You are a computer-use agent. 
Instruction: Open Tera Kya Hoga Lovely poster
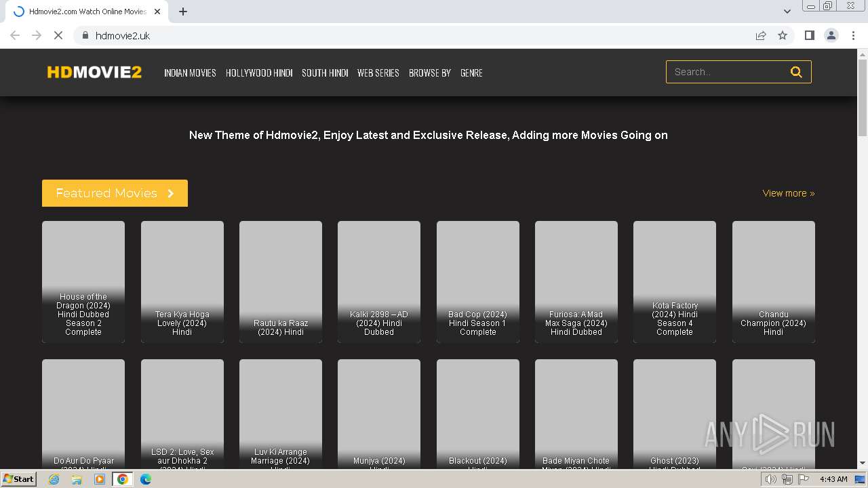[182, 282]
